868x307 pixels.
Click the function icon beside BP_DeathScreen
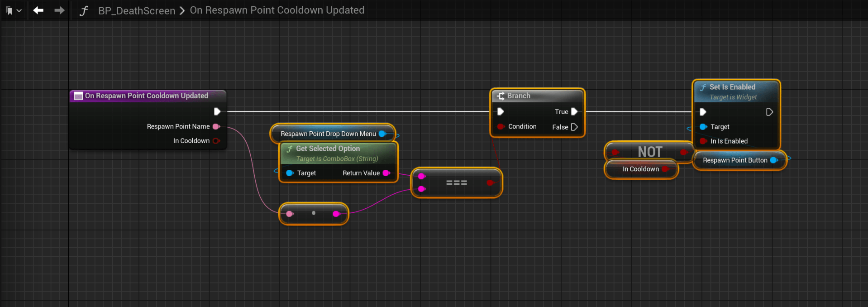click(84, 10)
